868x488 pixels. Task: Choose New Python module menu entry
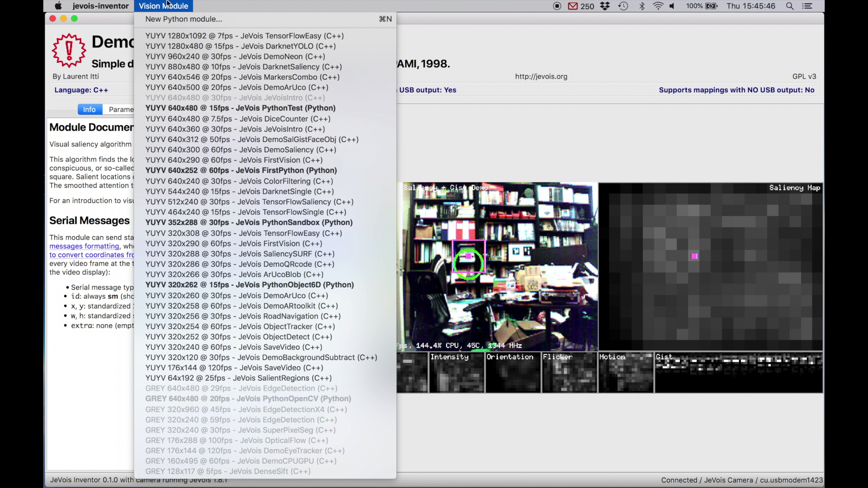point(184,19)
